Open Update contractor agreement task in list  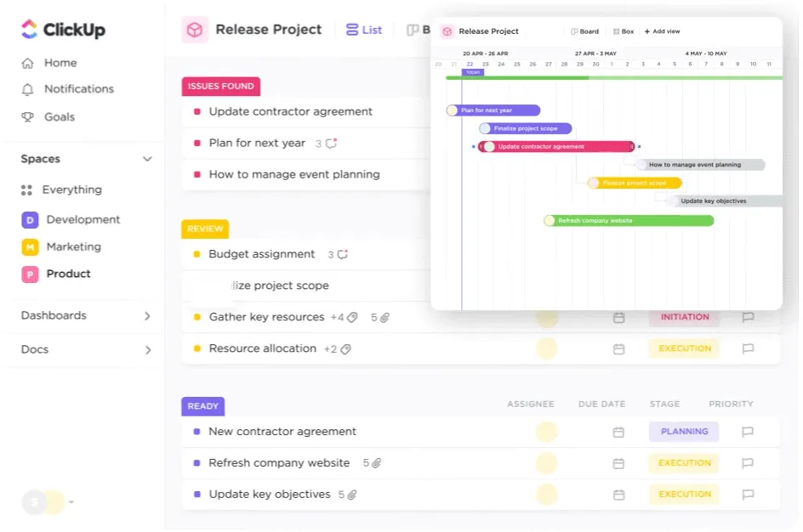[x=290, y=111]
